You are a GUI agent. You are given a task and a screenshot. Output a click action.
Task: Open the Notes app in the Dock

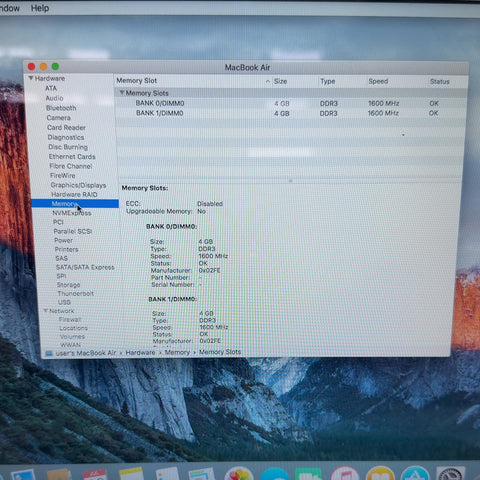click(131, 474)
